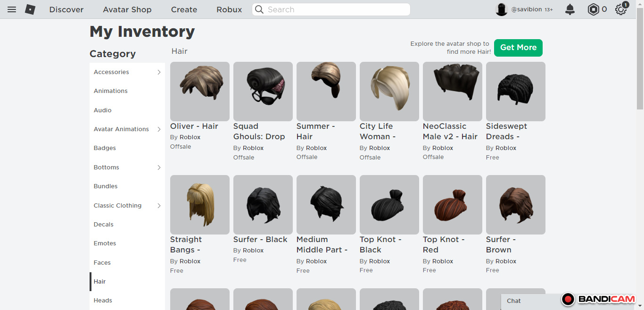Viewport: 644px width, 310px height.
Task: Click the user avatar headshot
Action: 501,9
